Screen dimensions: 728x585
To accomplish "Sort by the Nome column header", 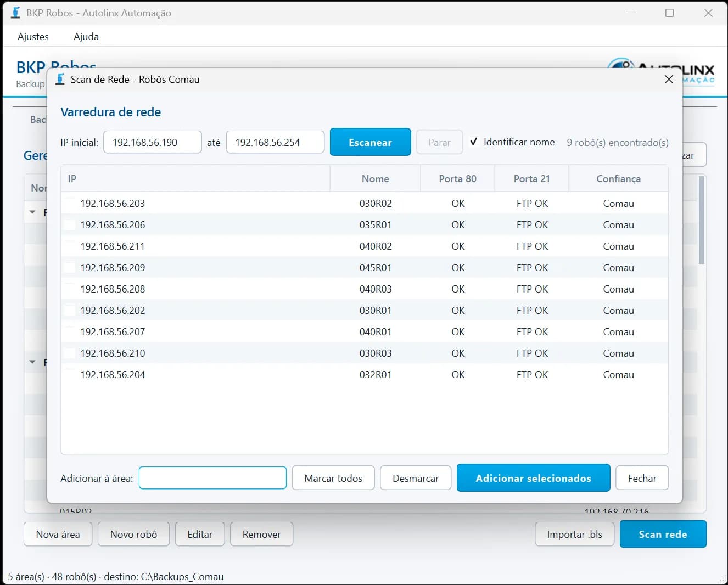I will 375,178.
